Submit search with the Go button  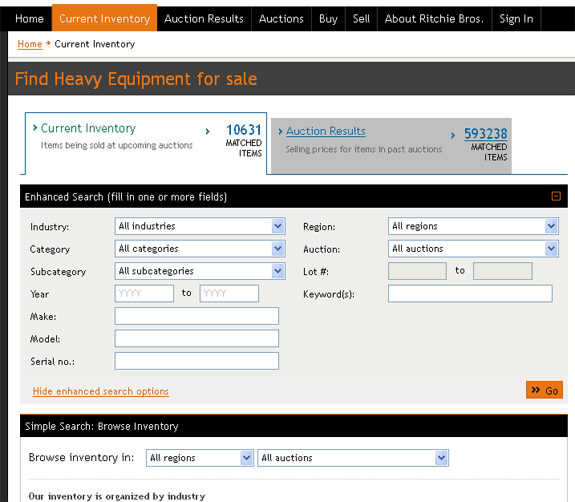(x=544, y=390)
